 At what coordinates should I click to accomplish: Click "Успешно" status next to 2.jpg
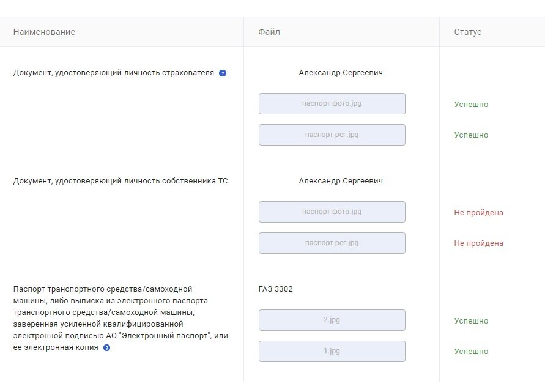[471, 321]
